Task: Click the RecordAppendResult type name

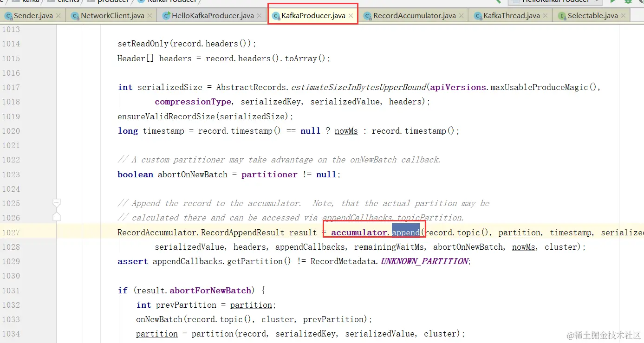Action: click(x=242, y=233)
